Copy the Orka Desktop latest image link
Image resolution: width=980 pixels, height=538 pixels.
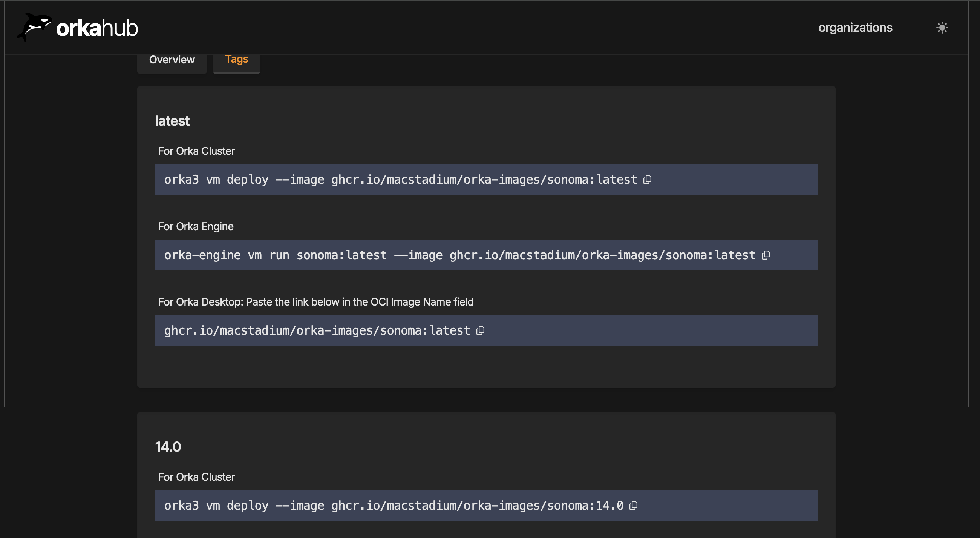click(x=480, y=330)
